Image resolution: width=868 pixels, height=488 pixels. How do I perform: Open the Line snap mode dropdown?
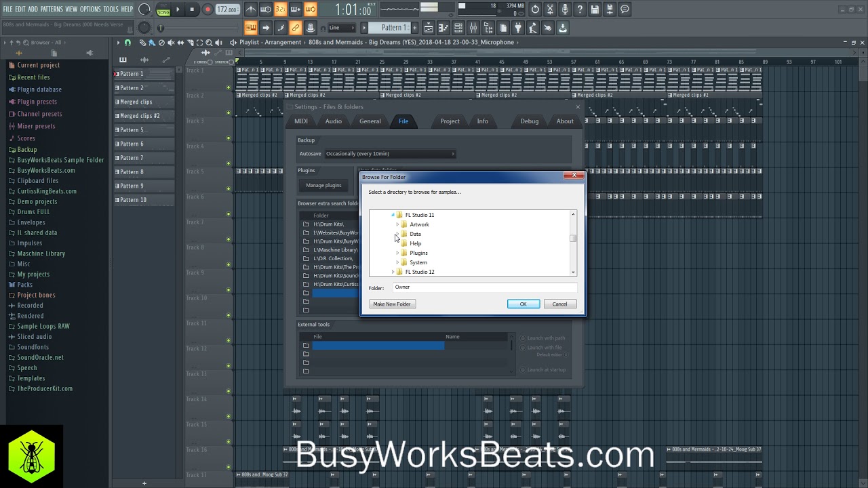click(x=341, y=28)
